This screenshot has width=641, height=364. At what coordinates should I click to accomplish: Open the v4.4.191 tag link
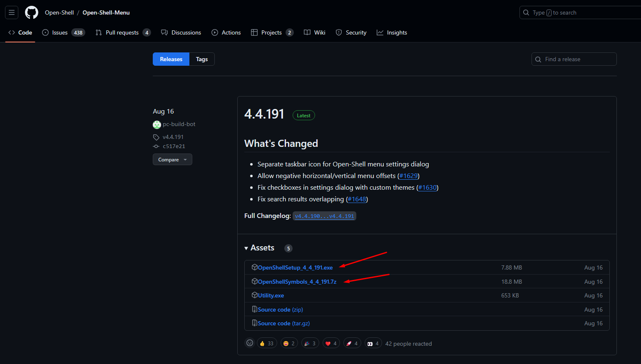point(173,137)
